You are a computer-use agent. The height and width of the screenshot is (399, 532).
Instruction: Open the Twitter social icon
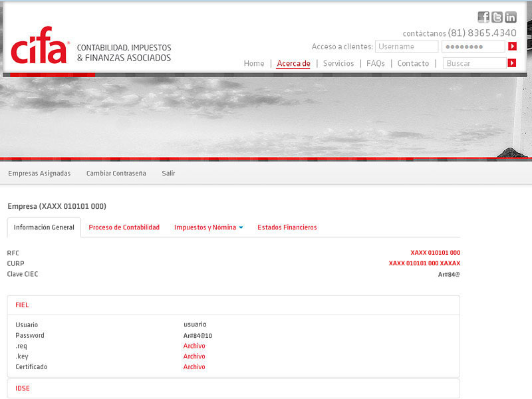pos(497,17)
